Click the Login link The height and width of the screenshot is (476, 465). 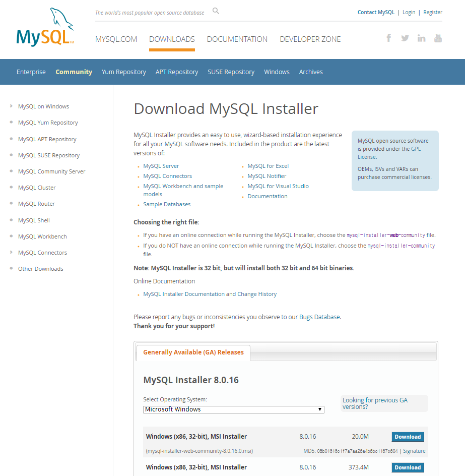coord(409,12)
